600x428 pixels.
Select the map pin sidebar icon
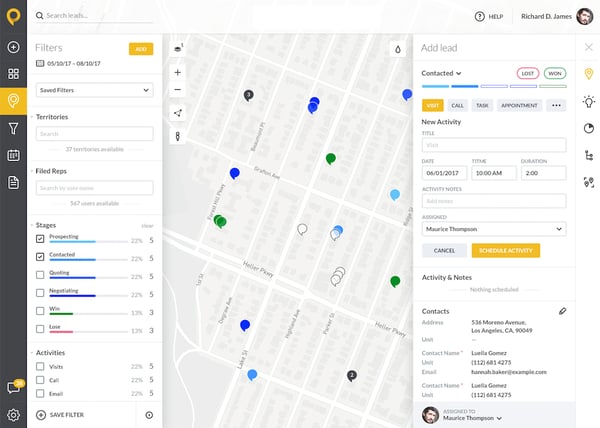point(13,101)
